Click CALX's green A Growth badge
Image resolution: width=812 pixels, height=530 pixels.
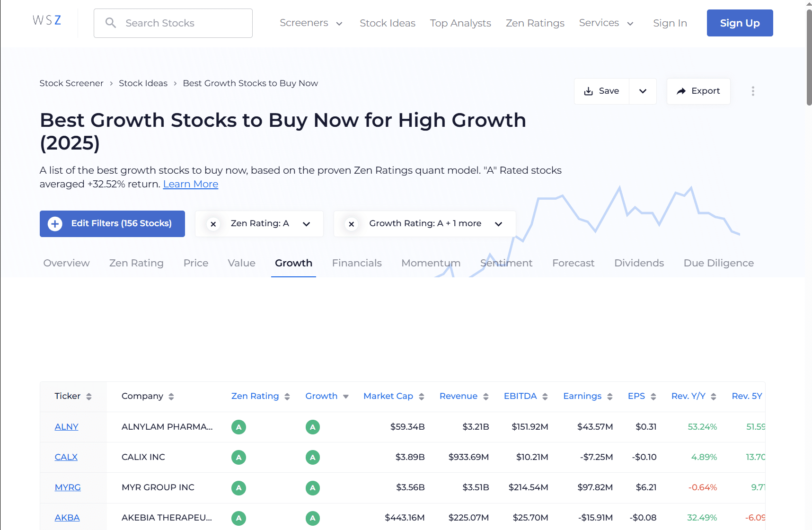(x=312, y=457)
